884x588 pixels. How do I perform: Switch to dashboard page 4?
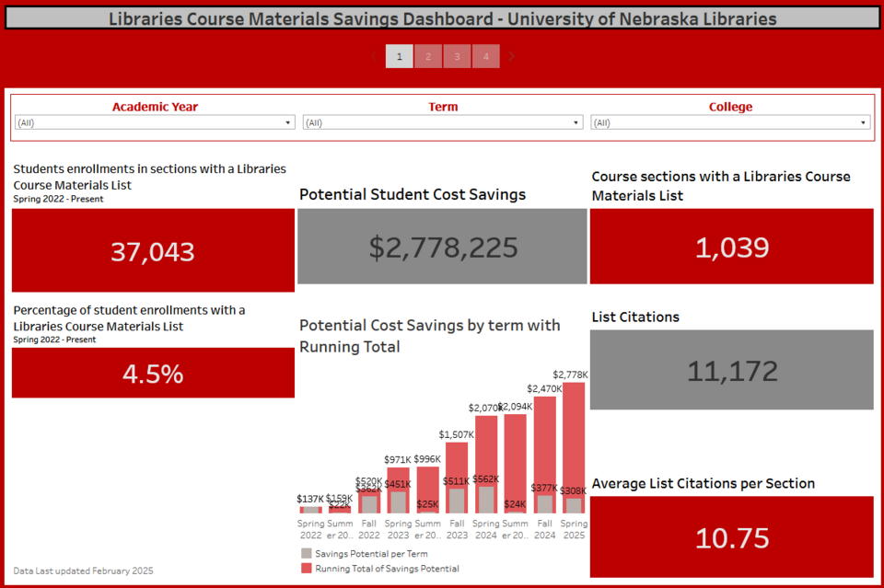pyautogui.click(x=486, y=56)
